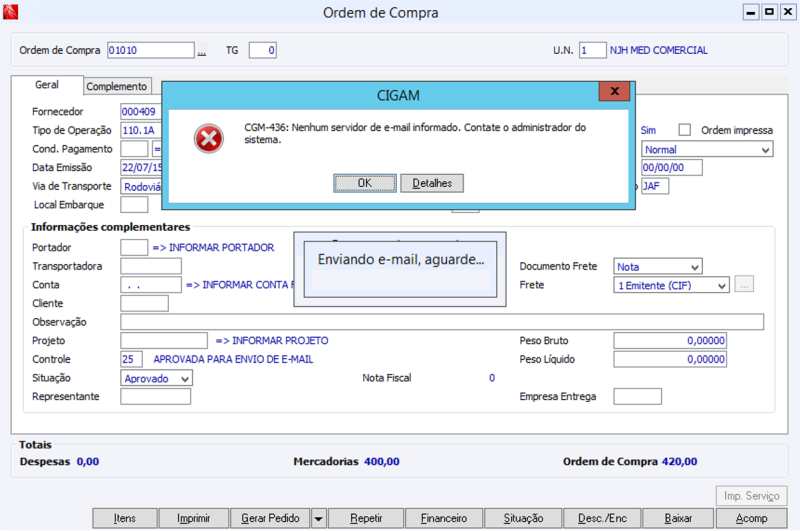Click the Data Emissão field

141,167
